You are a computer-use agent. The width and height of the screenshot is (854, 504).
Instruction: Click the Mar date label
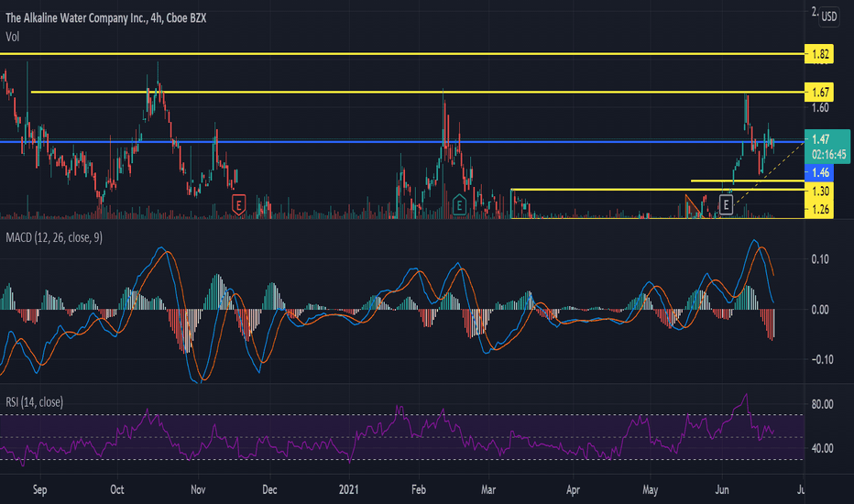click(488, 489)
